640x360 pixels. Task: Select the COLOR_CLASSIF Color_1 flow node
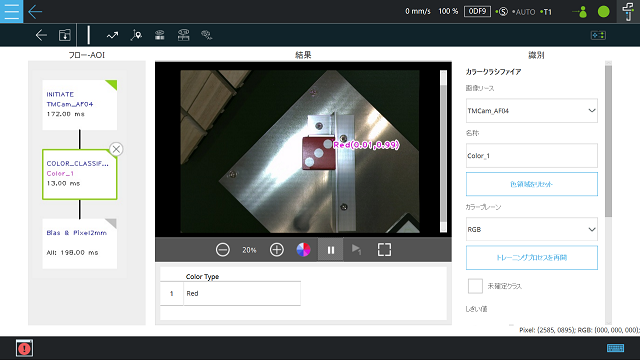pyautogui.click(x=80, y=174)
